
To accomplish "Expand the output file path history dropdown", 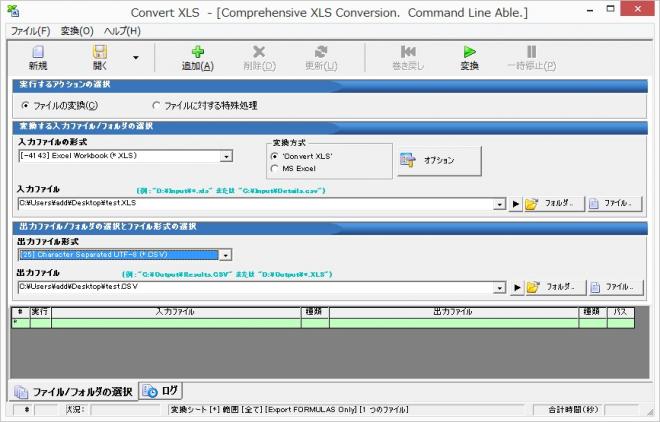I will click(x=499, y=288).
